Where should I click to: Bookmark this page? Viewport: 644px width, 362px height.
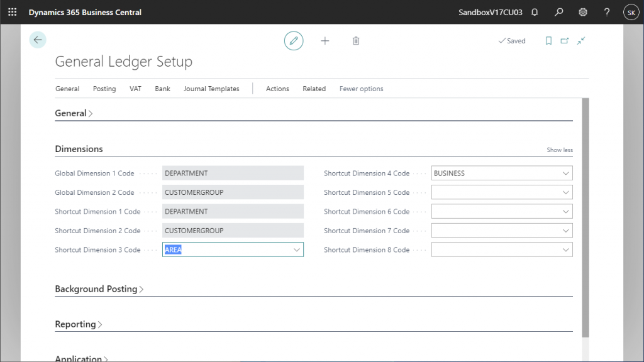point(548,41)
